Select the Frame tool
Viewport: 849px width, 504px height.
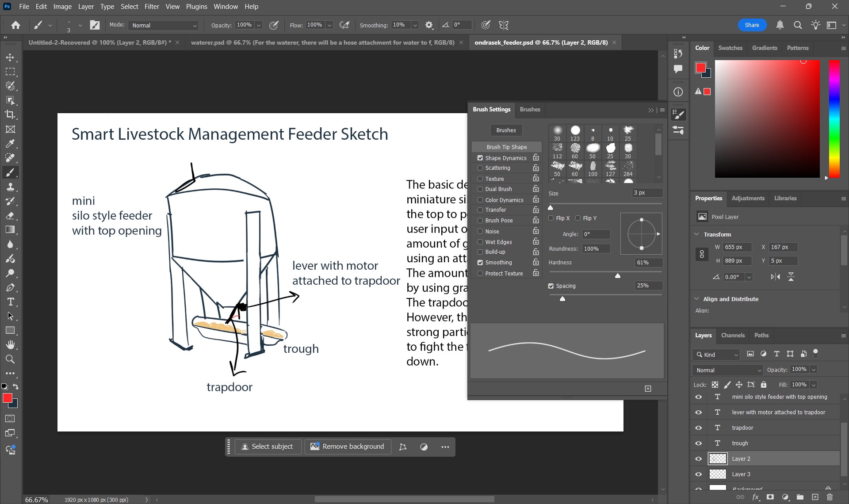click(10, 129)
